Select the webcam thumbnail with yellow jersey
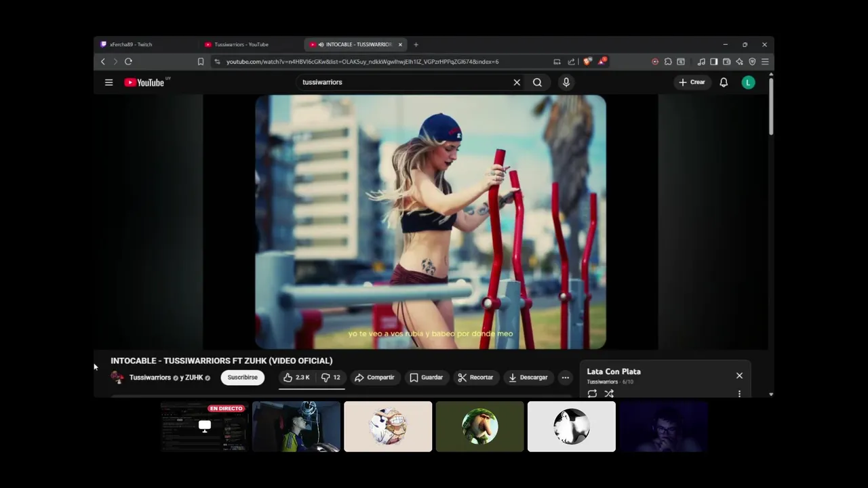 (x=296, y=426)
